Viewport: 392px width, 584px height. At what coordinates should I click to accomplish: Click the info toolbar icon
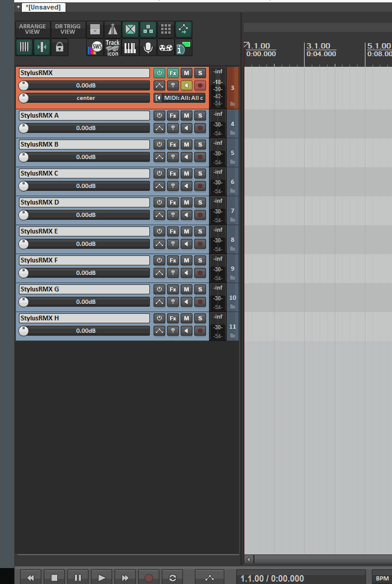click(184, 47)
